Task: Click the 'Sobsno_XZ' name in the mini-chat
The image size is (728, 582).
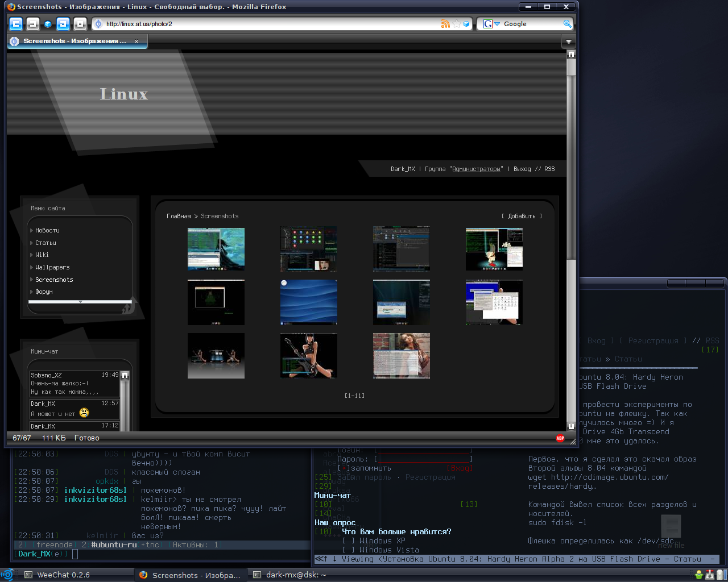Action: (x=46, y=375)
